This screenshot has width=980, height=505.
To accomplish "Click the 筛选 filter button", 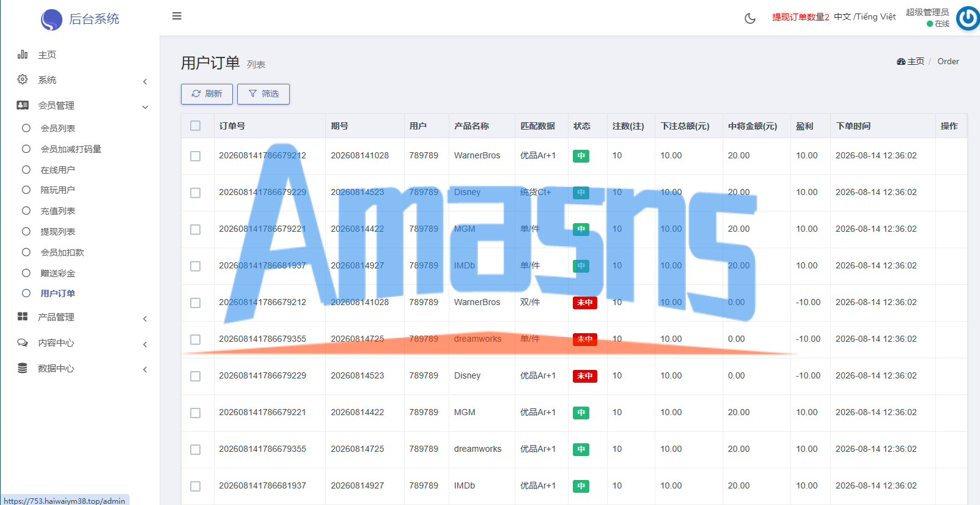I will click(x=263, y=94).
